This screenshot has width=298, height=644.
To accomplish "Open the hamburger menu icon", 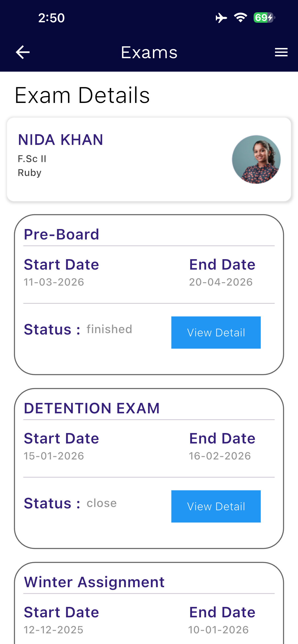I will (281, 52).
